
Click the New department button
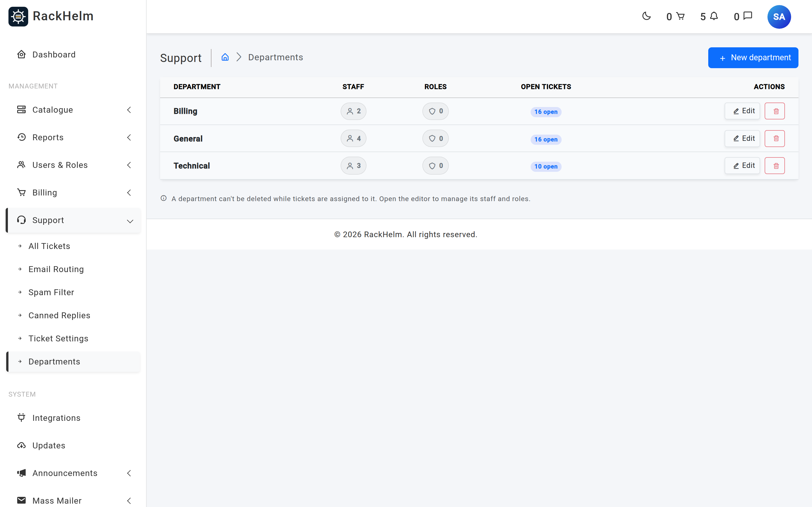[x=753, y=58]
